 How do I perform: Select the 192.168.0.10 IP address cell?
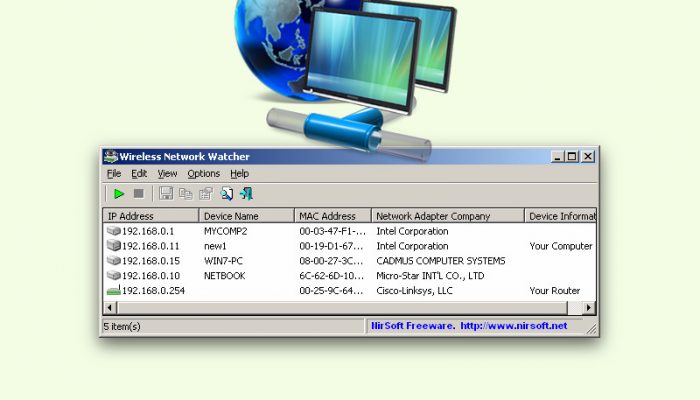[x=150, y=276]
